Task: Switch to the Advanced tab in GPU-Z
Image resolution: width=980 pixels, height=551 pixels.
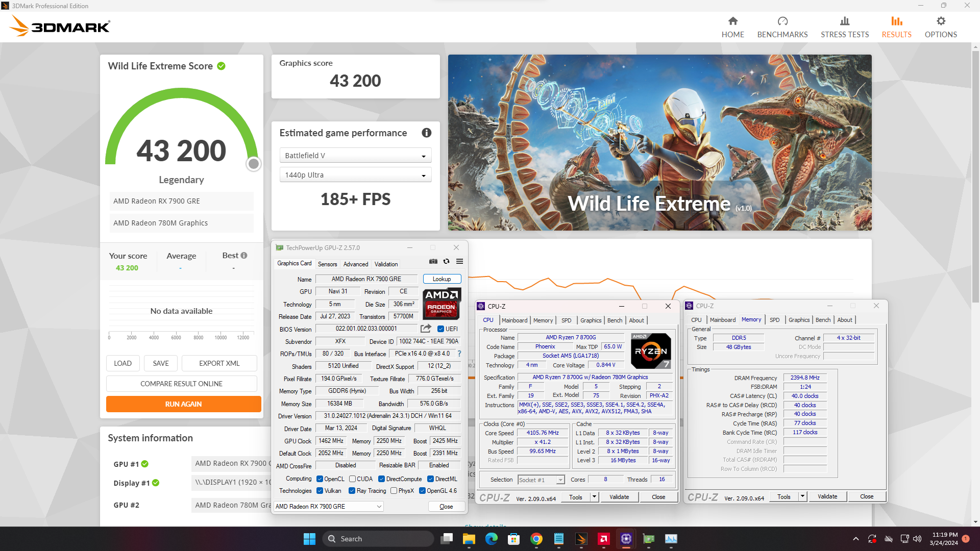Action: click(x=356, y=264)
